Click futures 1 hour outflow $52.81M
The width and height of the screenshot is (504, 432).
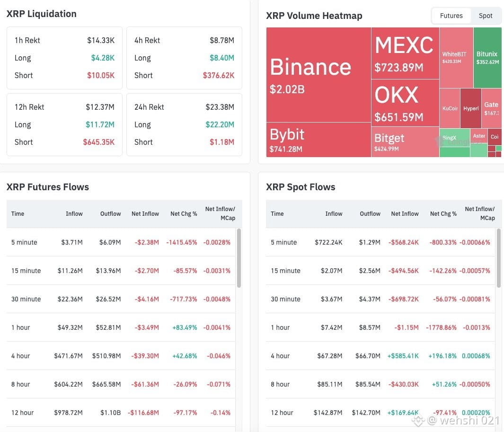pyautogui.click(x=108, y=327)
